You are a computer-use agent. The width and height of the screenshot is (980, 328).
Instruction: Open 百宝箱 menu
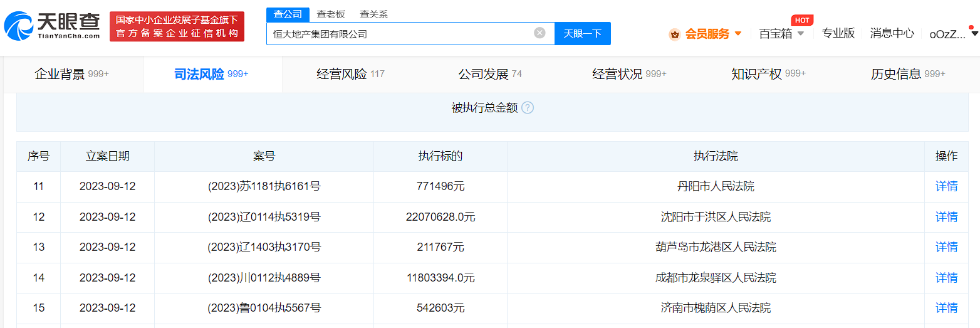pos(775,34)
